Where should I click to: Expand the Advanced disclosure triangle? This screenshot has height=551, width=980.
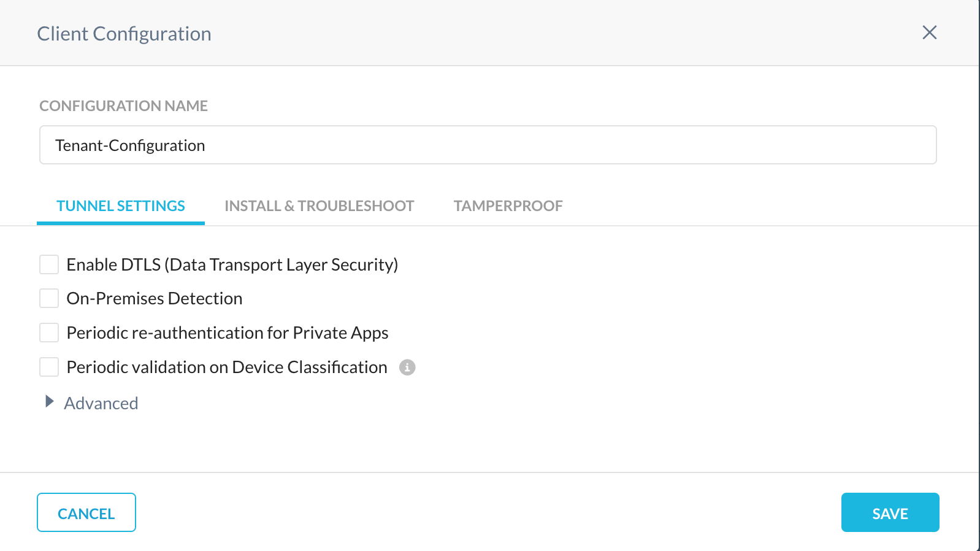(x=50, y=402)
